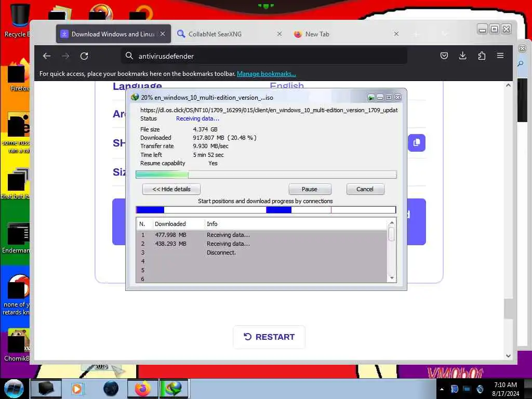Pause the Windows 10 ISO download
This screenshot has height=399, width=532.
pyautogui.click(x=310, y=189)
